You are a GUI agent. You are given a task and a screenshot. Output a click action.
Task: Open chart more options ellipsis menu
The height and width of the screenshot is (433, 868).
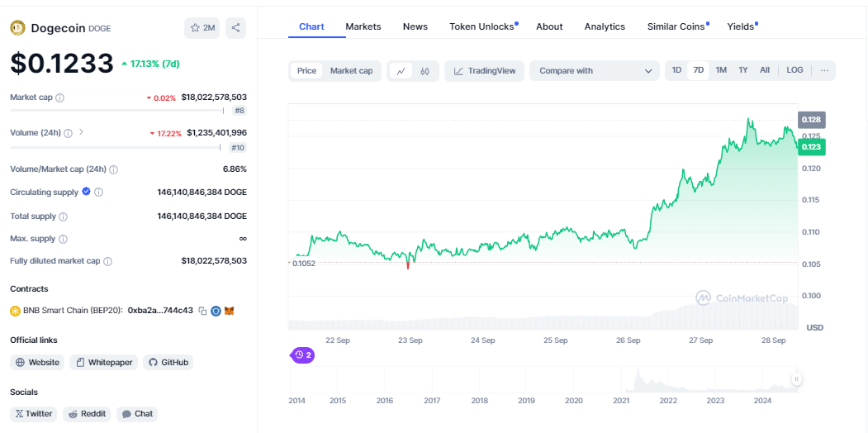coord(824,71)
